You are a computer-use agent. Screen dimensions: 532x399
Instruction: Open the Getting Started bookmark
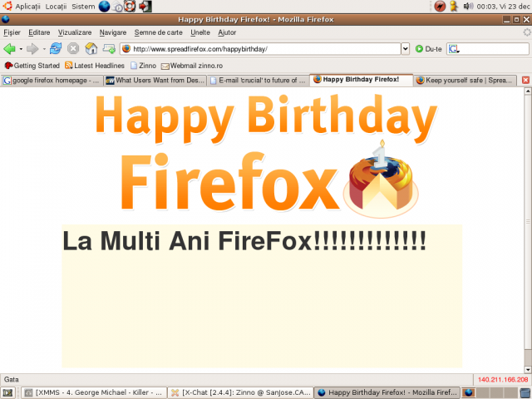(x=32, y=65)
